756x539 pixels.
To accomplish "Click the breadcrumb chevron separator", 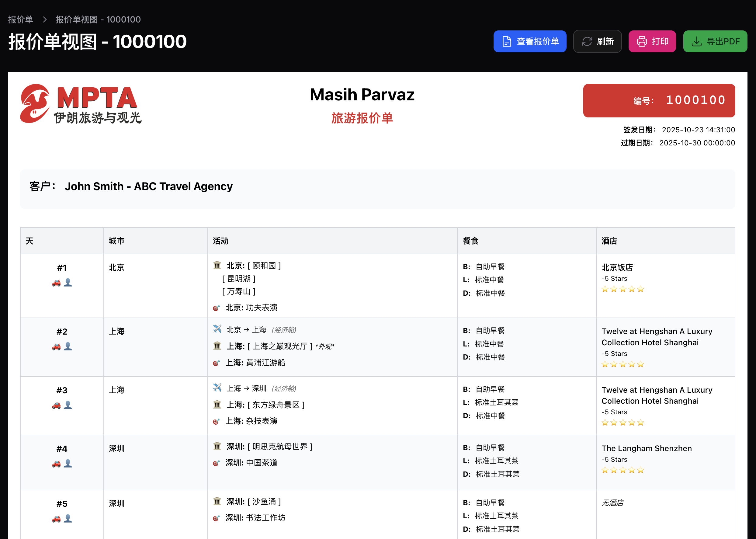I will point(45,19).
